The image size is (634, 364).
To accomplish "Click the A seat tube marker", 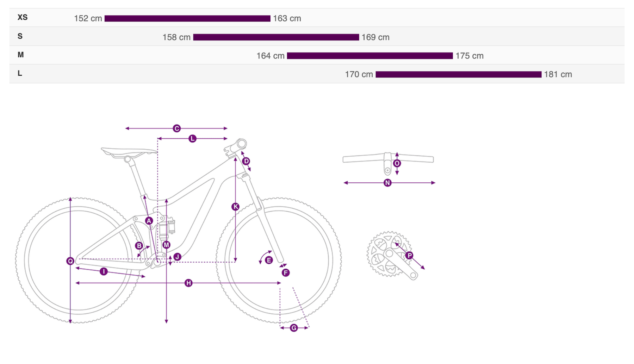I will [149, 221].
